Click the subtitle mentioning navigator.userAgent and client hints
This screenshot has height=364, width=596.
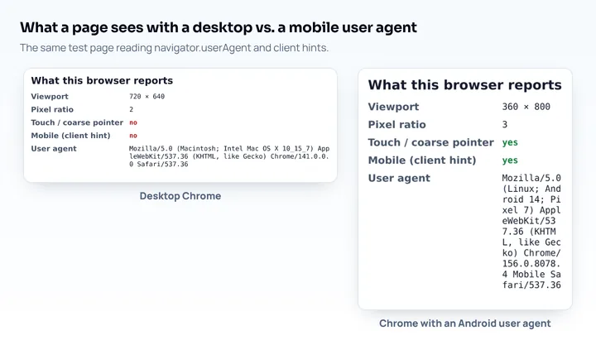coord(174,48)
